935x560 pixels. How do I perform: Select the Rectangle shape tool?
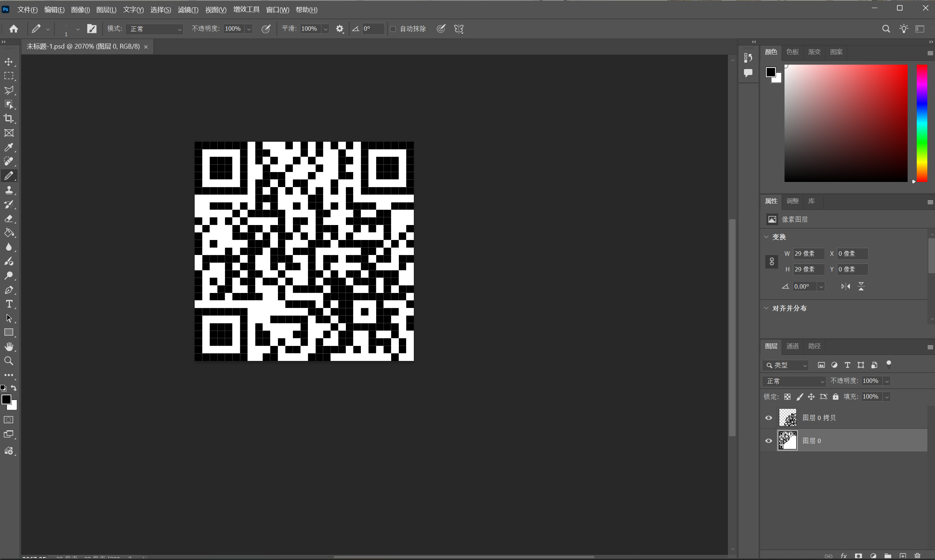[9, 332]
